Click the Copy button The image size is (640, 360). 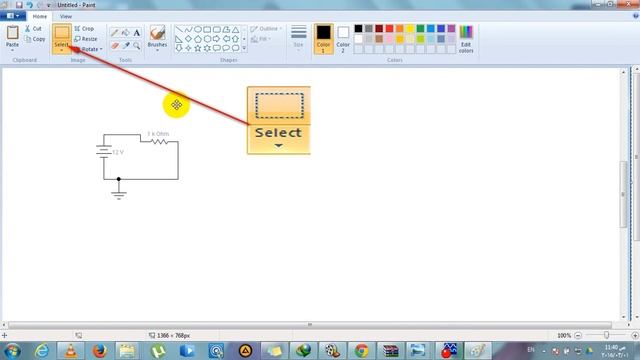pyautogui.click(x=35, y=39)
